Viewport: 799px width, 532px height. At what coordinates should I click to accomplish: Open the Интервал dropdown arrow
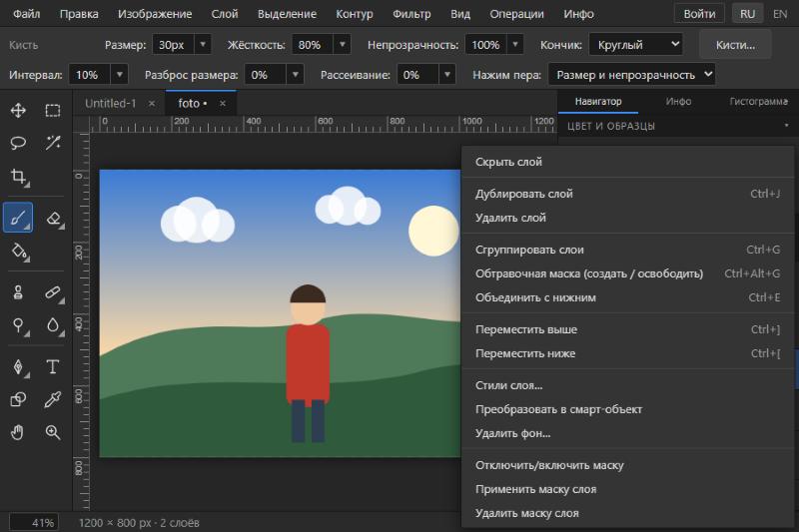tap(119, 75)
